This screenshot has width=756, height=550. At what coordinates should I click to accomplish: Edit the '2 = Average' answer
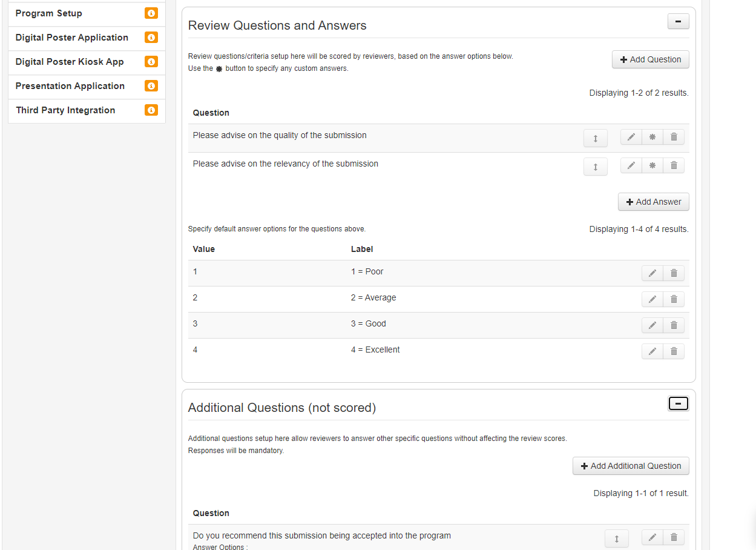pyautogui.click(x=652, y=299)
